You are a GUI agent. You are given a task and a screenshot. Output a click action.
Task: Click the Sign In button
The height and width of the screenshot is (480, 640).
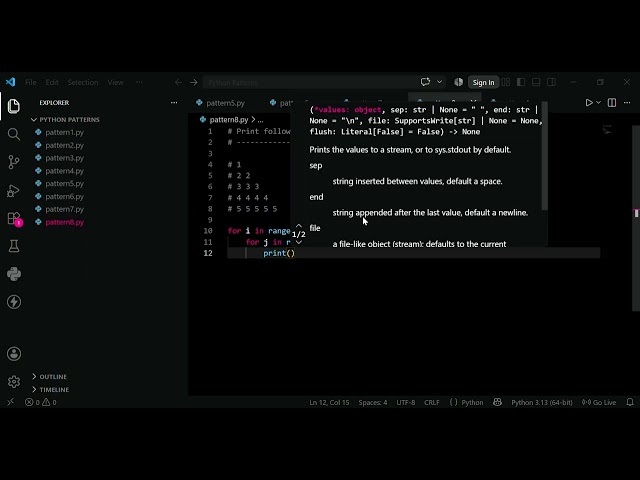tap(483, 82)
